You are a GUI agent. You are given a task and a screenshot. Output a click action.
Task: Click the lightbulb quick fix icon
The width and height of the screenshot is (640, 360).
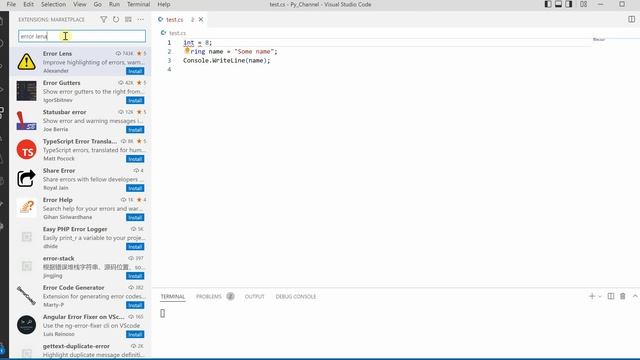pyautogui.click(x=187, y=51)
